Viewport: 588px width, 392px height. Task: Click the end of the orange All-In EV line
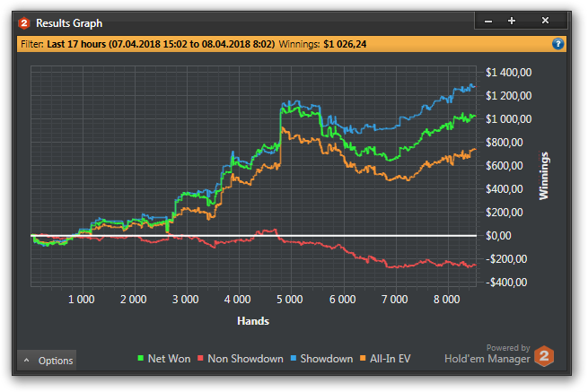pos(475,149)
